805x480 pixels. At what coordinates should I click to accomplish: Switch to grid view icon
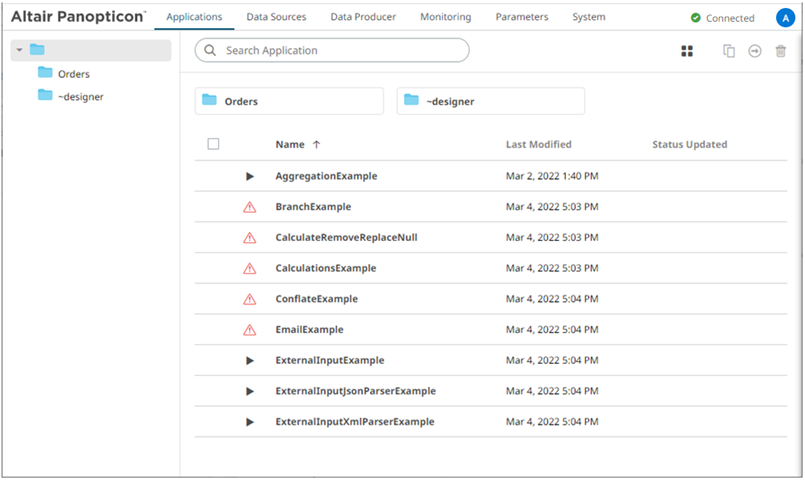[687, 51]
